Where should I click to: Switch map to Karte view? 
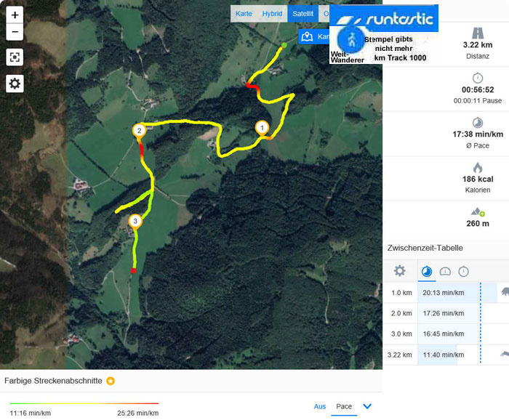coord(244,14)
